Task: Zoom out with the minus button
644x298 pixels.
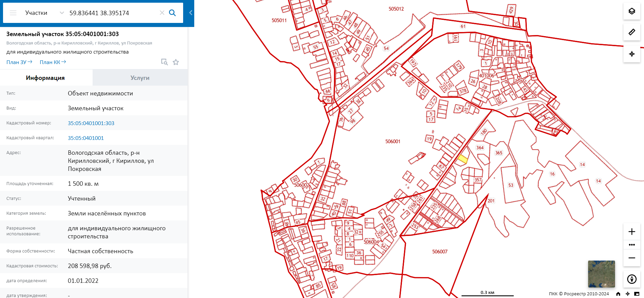Action: (x=632, y=258)
